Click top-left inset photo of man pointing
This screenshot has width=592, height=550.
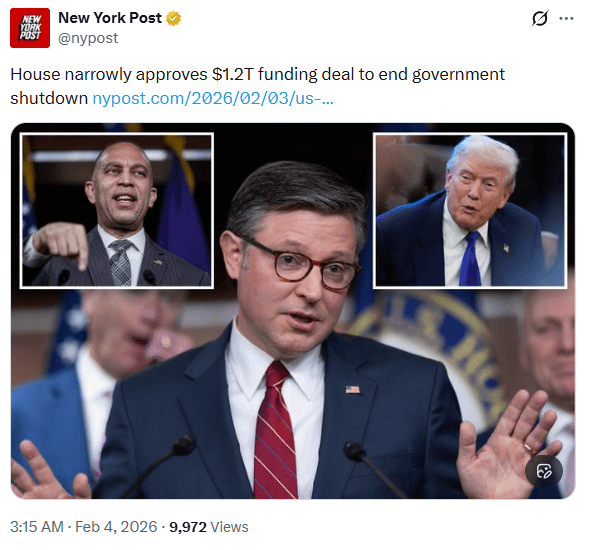pos(117,211)
